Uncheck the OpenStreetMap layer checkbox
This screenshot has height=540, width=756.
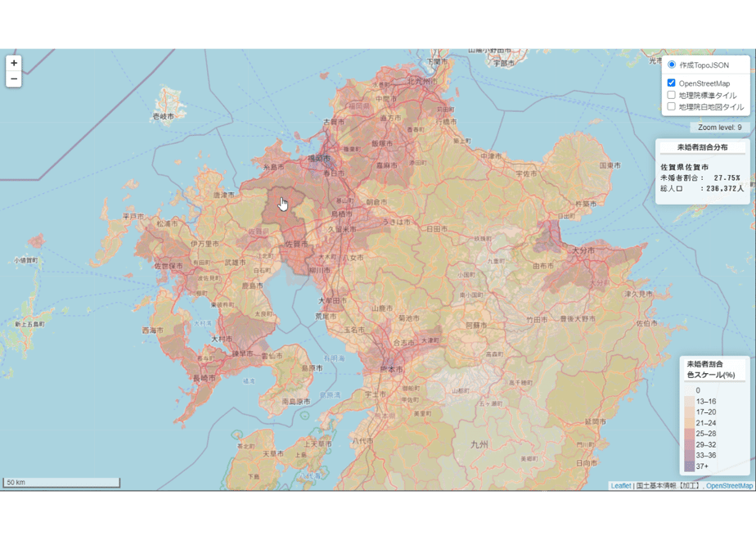pyautogui.click(x=671, y=83)
